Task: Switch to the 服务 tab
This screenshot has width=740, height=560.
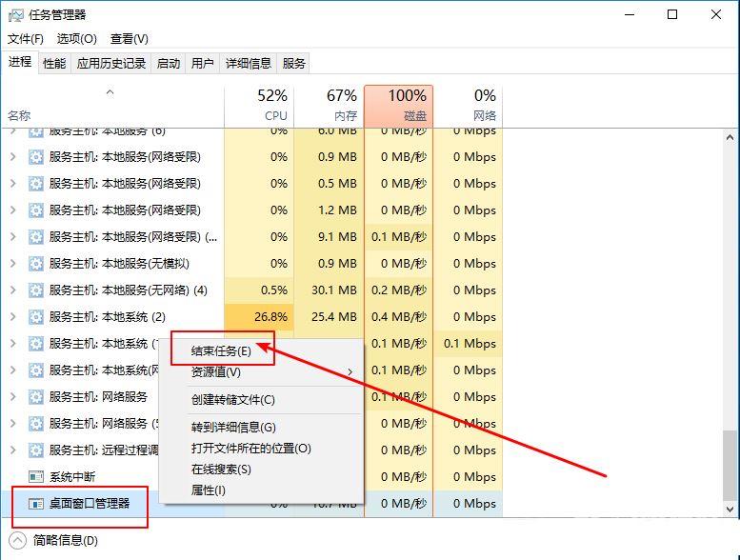Action: coord(293,63)
